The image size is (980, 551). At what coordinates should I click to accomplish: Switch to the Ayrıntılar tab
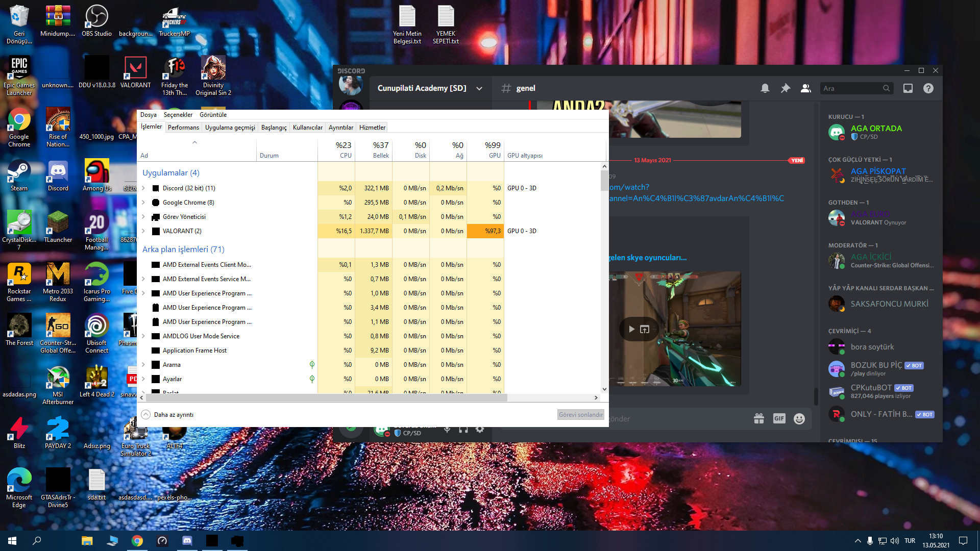[341, 128]
